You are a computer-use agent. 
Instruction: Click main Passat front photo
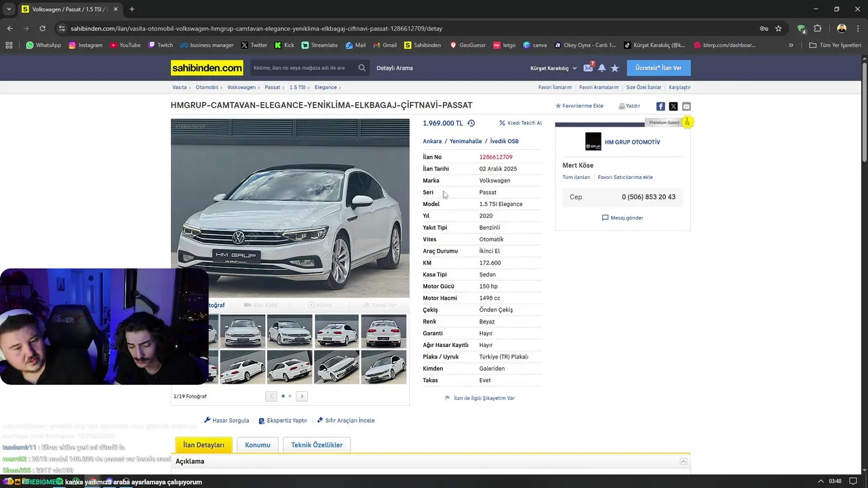(x=290, y=208)
